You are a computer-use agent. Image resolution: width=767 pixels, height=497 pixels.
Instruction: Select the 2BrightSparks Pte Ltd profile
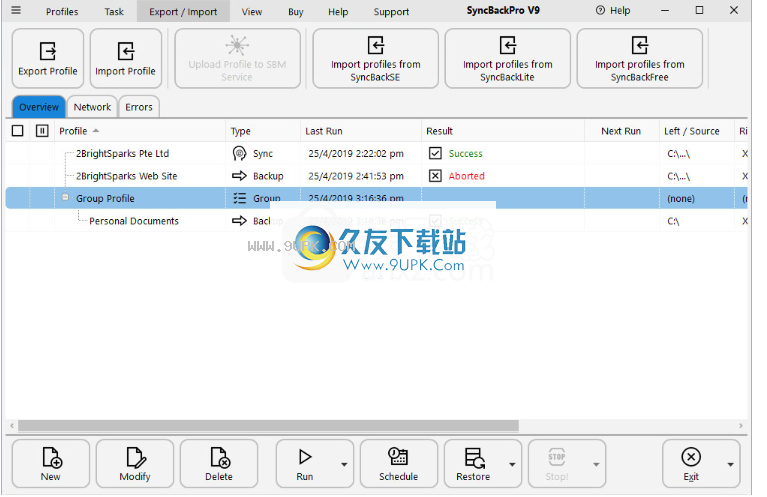122,154
